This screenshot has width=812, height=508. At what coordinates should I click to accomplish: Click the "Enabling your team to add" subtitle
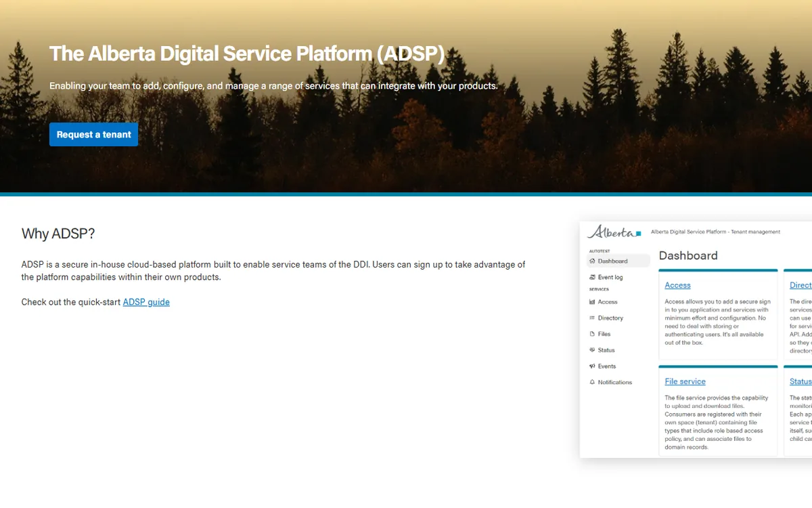(x=273, y=86)
